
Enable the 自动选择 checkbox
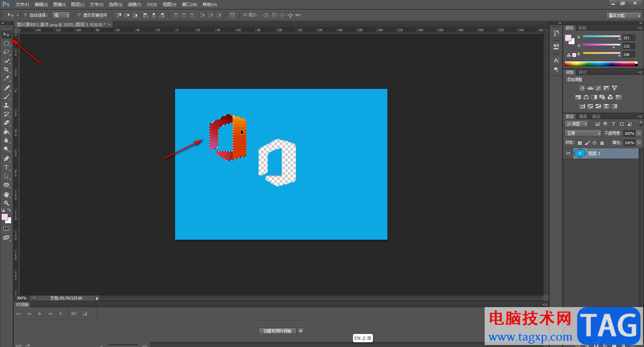click(25, 15)
